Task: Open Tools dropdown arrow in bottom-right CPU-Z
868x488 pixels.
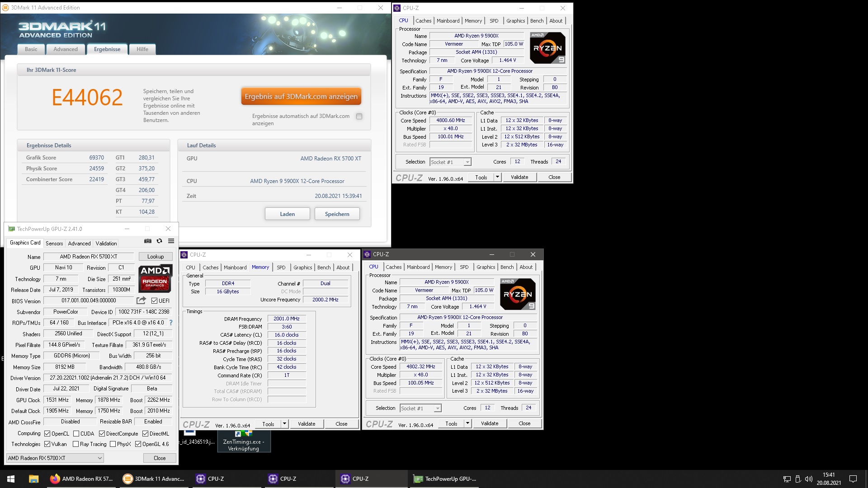Action: [467, 423]
